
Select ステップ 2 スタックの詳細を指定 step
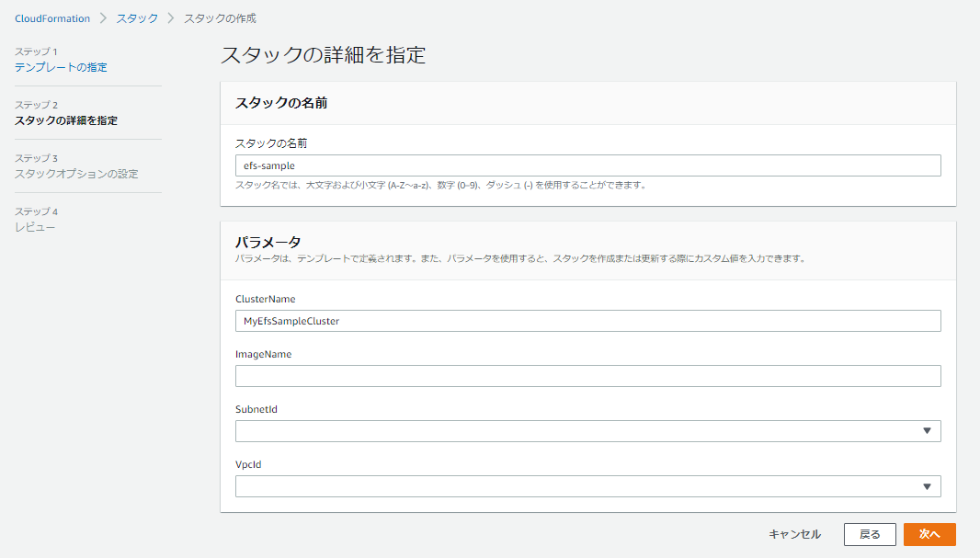(66, 120)
